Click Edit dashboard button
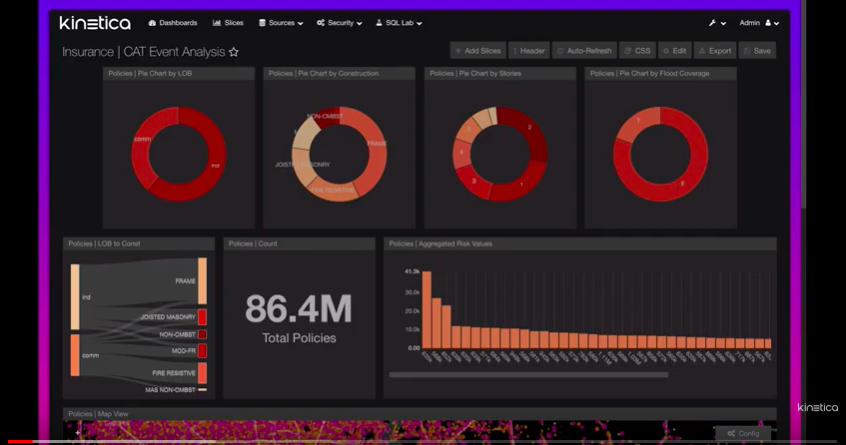Screen dimensions: 846x445 click(675, 50)
